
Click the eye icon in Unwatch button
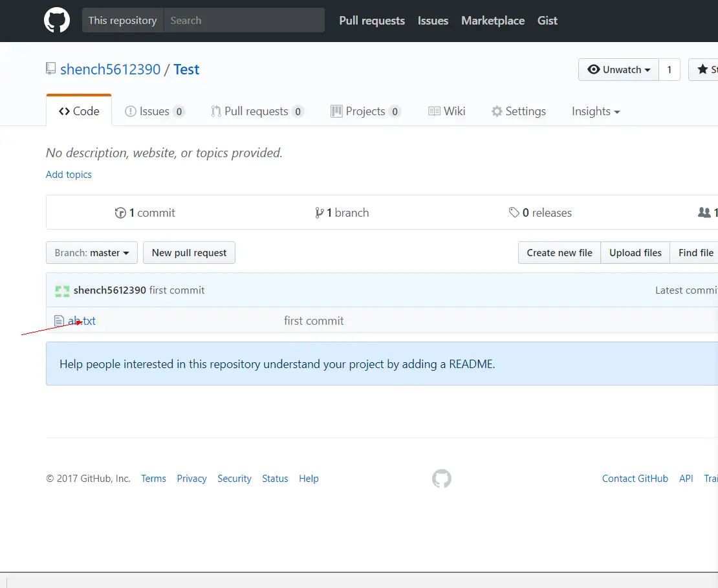pyautogui.click(x=593, y=69)
